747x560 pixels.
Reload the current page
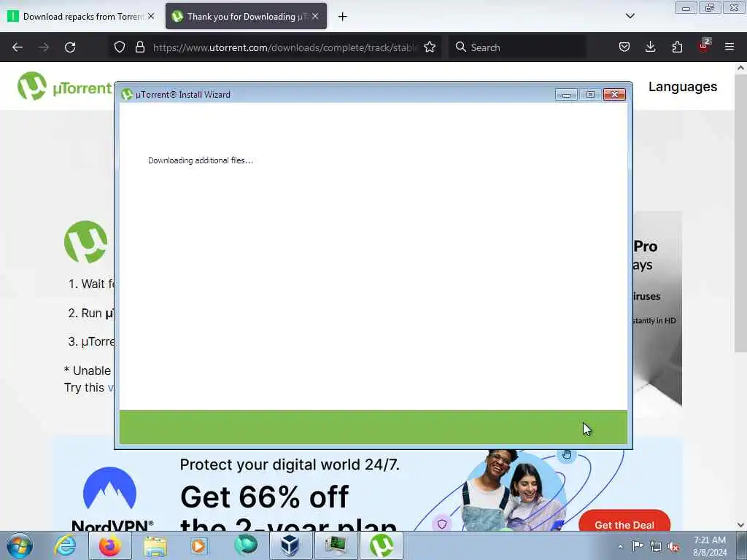[70, 47]
